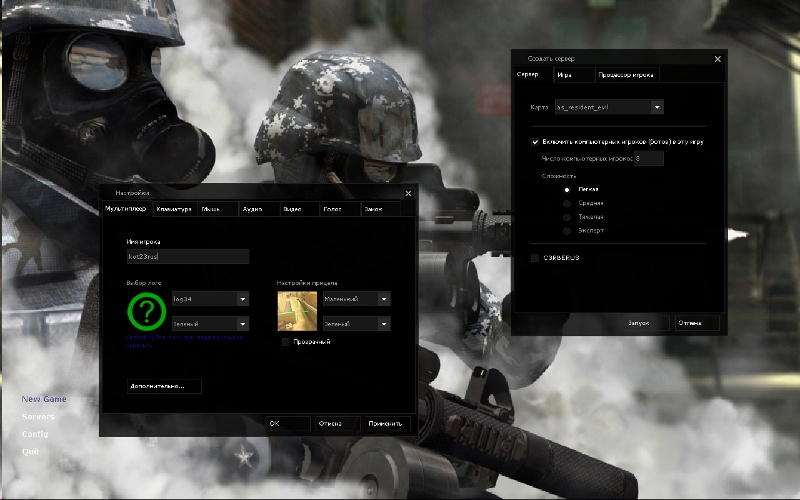Open the logo color dropdown (Зеленый)

pyautogui.click(x=210, y=323)
